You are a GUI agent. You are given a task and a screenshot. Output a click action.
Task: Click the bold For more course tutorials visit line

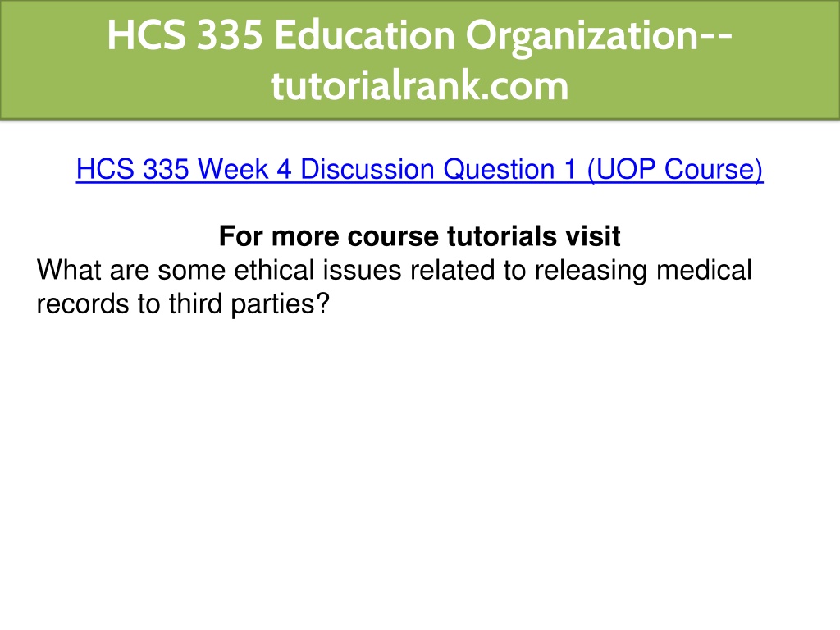(x=419, y=236)
